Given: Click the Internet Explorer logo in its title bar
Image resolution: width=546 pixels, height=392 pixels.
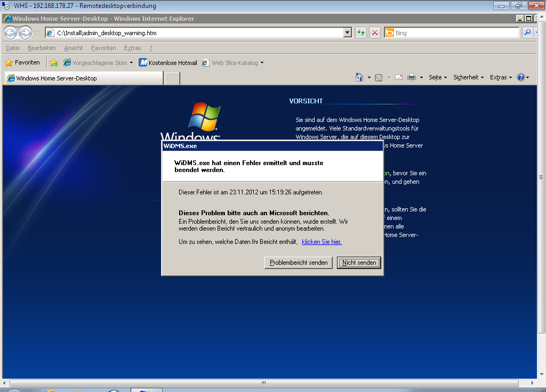Looking at the screenshot, I should 7,19.
